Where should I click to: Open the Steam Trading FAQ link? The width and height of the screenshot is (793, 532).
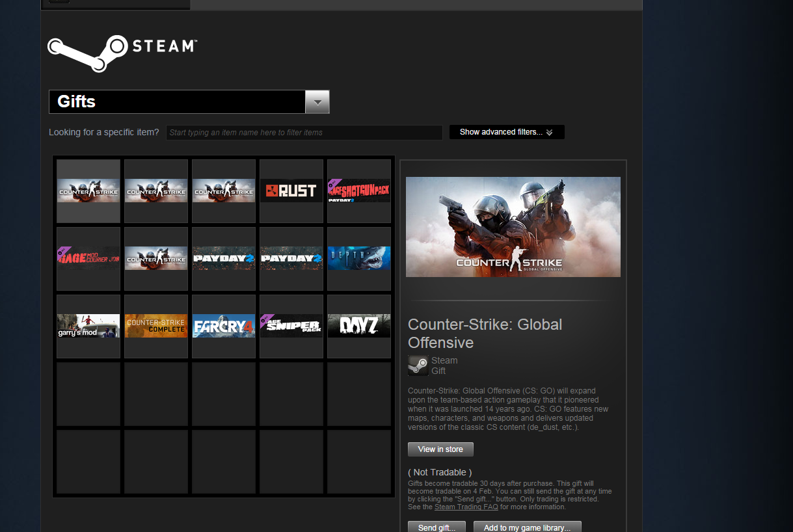tap(466, 507)
